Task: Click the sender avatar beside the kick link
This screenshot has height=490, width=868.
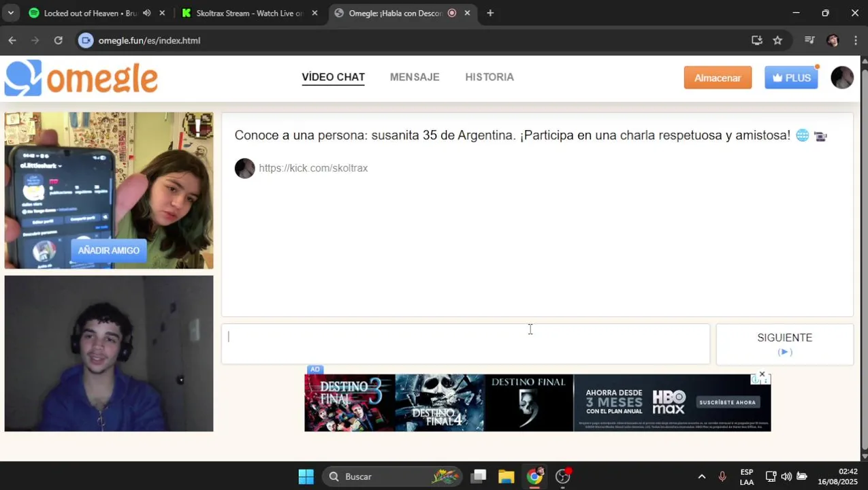Action: 244,168
